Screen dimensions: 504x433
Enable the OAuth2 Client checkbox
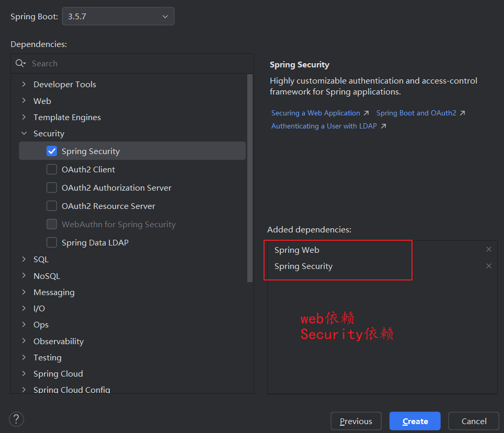(x=52, y=169)
